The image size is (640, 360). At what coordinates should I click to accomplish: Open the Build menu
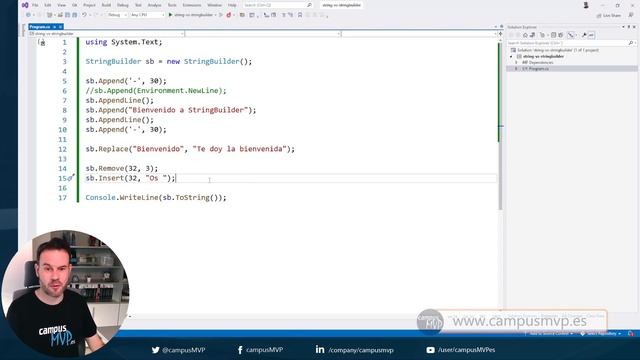(x=106, y=5)
